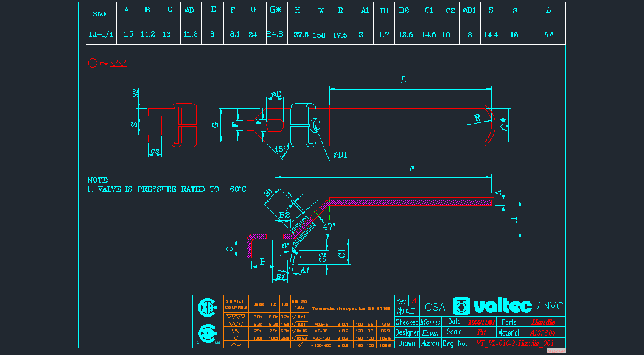644x355 pixels.
Task: Select the R radius label on handle
Action: point(477,116)
